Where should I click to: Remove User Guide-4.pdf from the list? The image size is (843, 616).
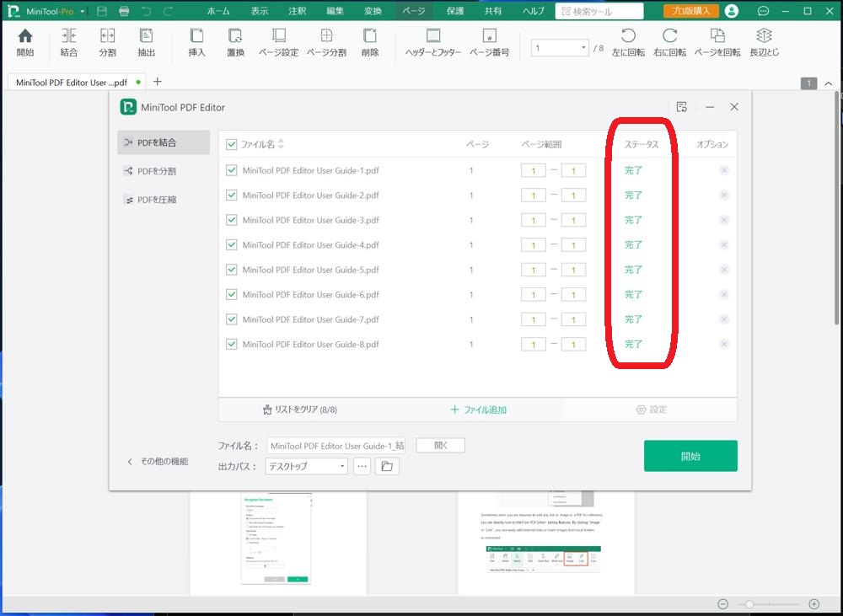pyautogui.click(x=724, y=244)
